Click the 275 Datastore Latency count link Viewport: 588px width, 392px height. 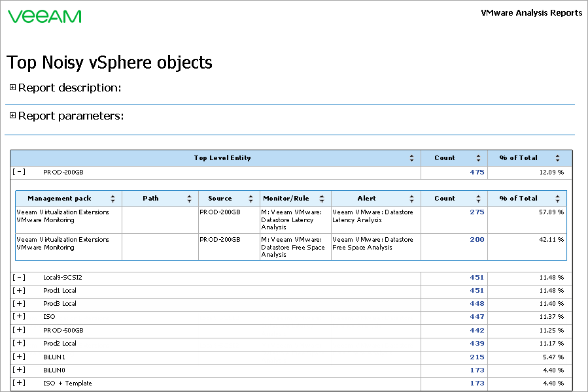[x=477, y=212]
